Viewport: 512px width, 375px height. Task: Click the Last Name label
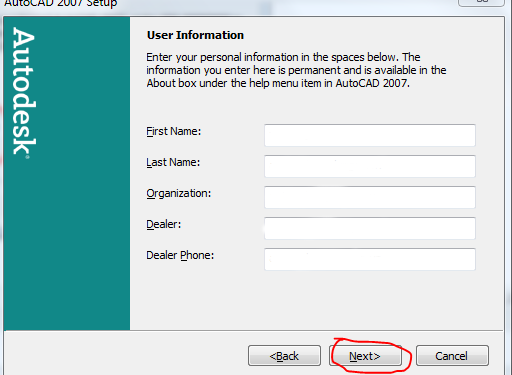pyautogui.click(x=173, y=162)
